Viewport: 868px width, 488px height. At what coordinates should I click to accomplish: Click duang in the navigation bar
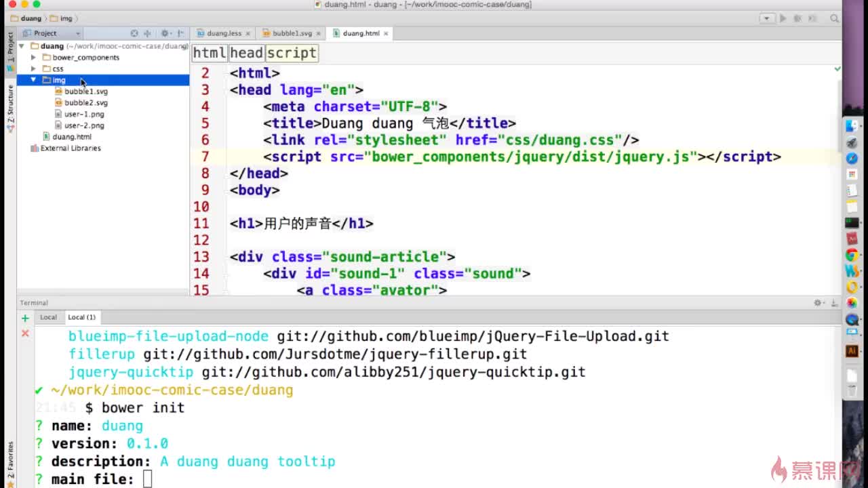pos(26,18)
